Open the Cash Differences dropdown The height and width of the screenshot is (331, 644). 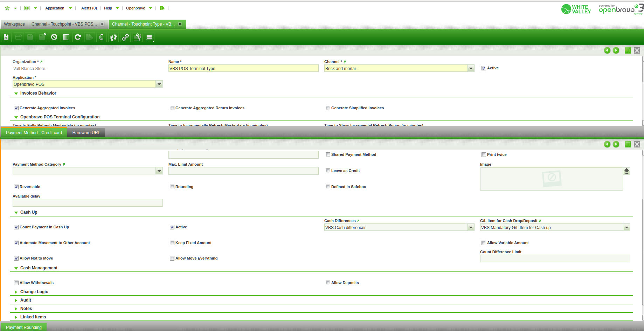tap(471, 228)
